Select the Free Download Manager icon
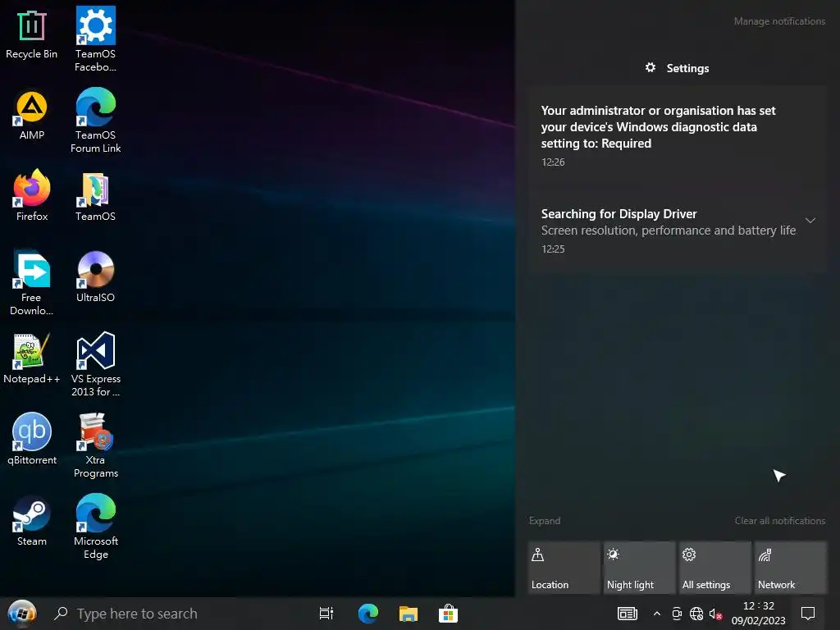840x630 pixels. (32, 283)
